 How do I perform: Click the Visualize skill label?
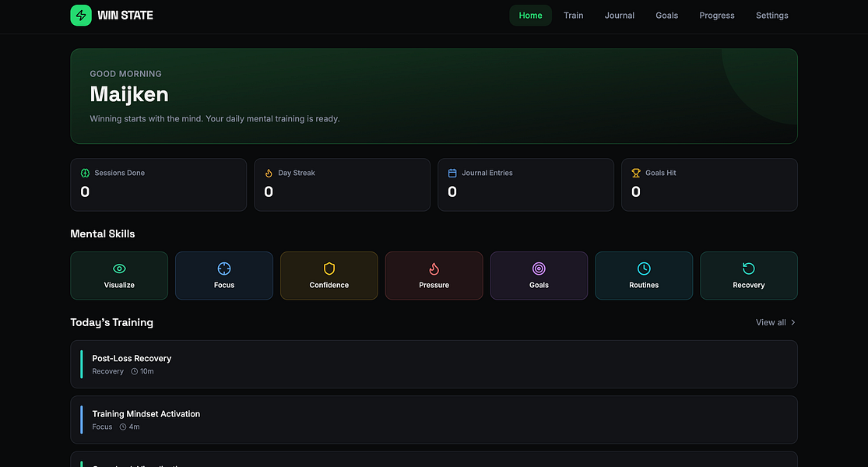[x=119, y=285]
